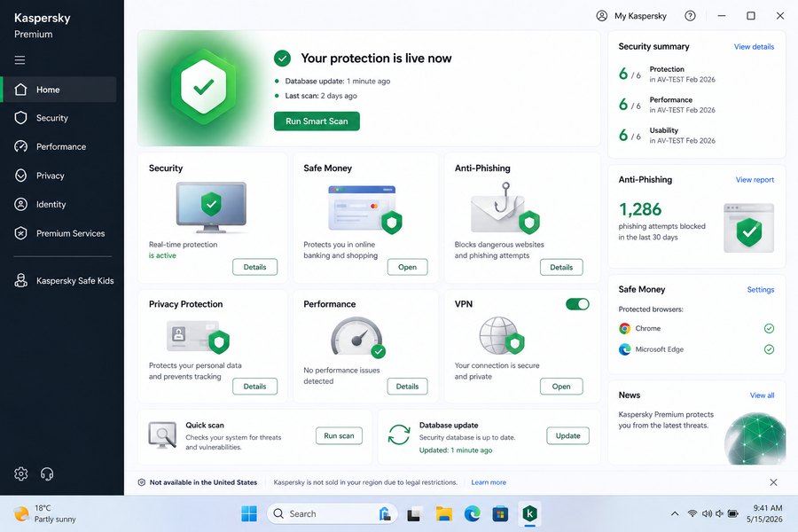Dismiss the region notice bar
Image resolution: width=798 pixels, height=532 pixels.
[x=773, y=482]
